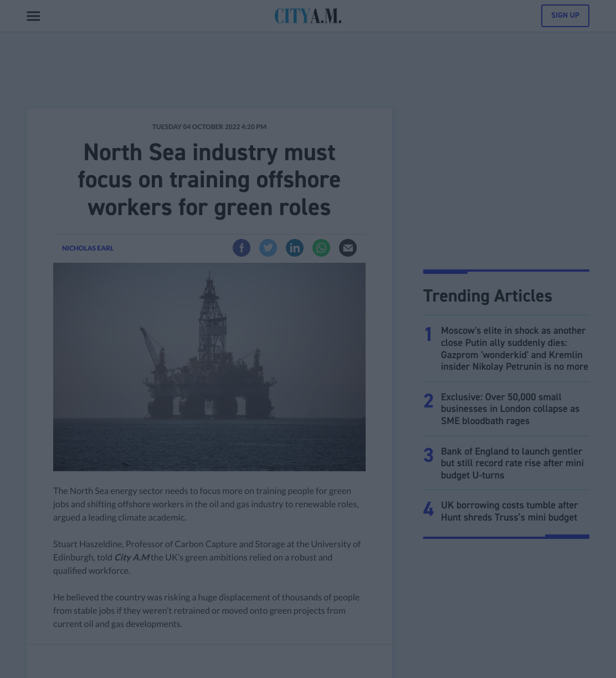616x678 pixels.
Task: Open article on 50,000 small businesses collapse
Action: click(x=510, y=409)
